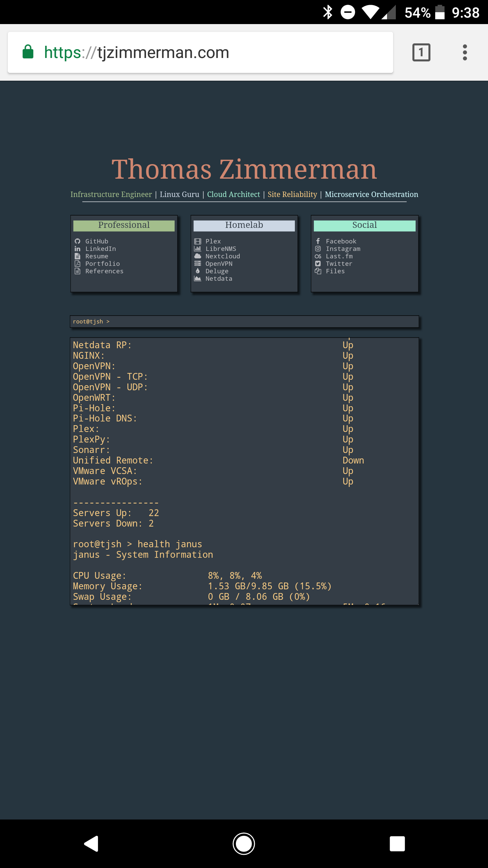This screenshot has height=868, width=488.
Task: Tap the Plex film icon
Action: coord(198,241)
